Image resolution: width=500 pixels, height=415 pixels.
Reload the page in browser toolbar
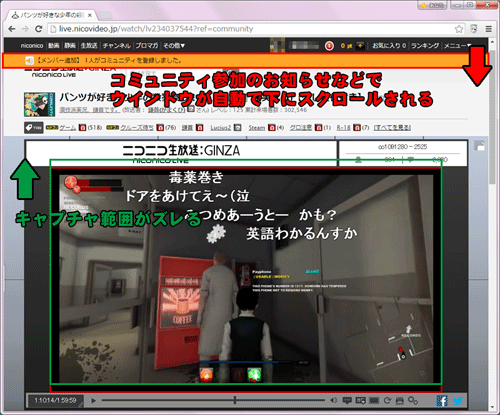pos(39,29)
